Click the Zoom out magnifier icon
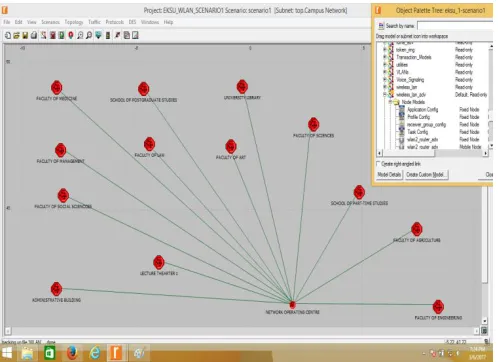 point(89,35)
